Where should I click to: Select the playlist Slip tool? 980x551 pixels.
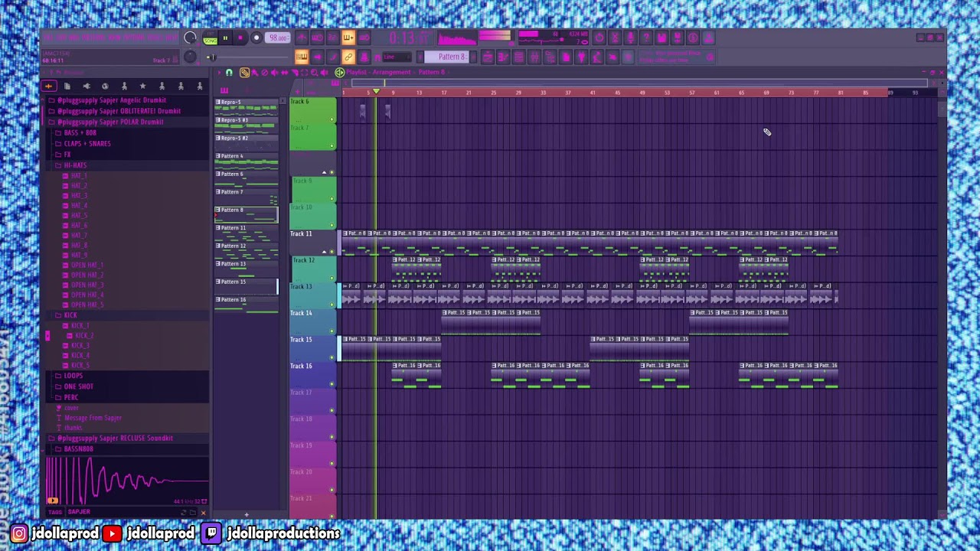click(x=285, y=73)
